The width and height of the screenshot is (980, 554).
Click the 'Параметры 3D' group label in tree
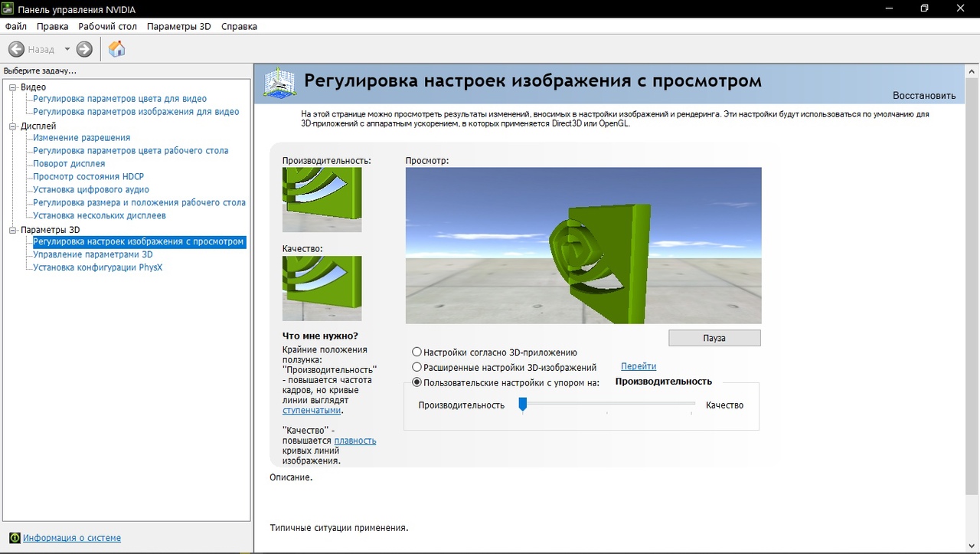point(51,229)
